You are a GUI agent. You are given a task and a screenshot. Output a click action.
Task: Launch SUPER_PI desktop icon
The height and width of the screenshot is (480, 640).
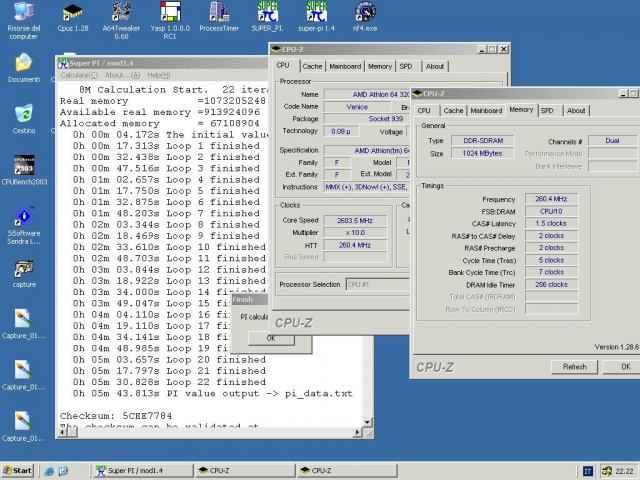[267, 18]
